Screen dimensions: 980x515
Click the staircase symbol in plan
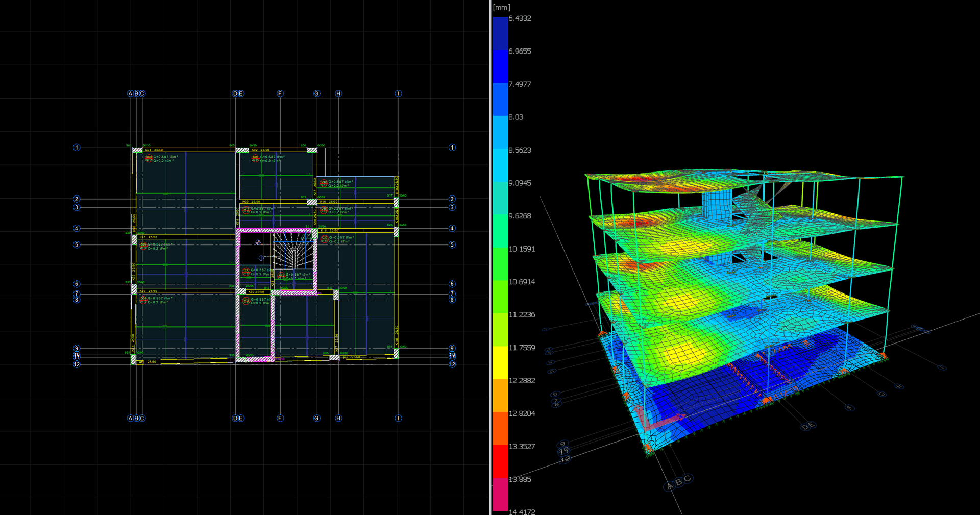coord(293,251)
